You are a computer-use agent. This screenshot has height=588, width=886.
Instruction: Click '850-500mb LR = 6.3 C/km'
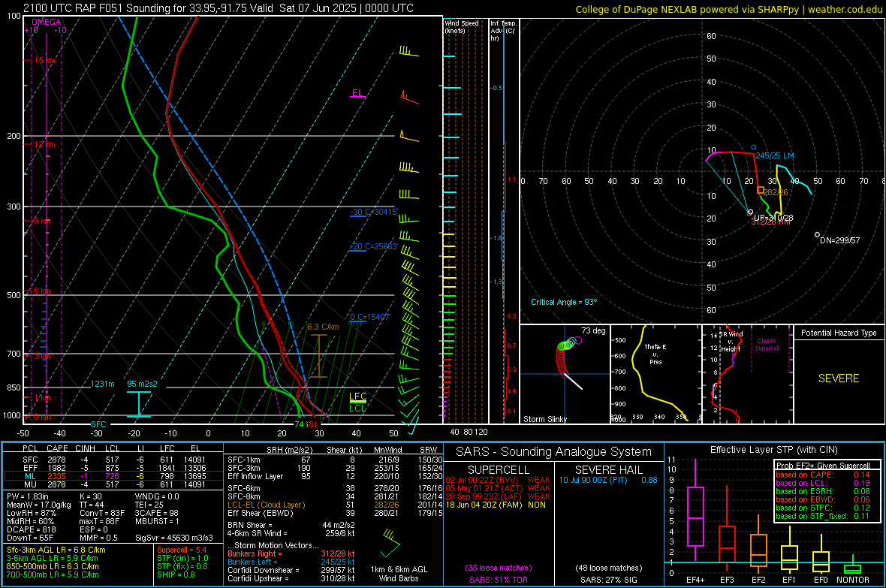pos(53,566)
